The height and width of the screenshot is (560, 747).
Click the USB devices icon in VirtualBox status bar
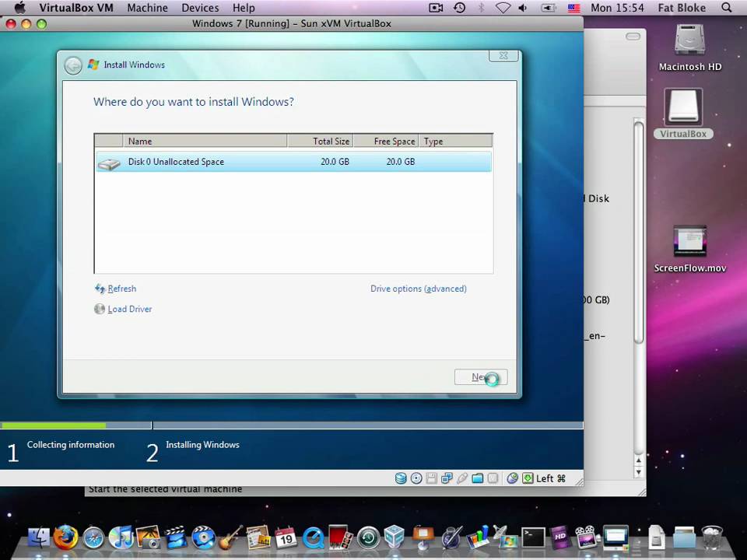click(461, 478)
